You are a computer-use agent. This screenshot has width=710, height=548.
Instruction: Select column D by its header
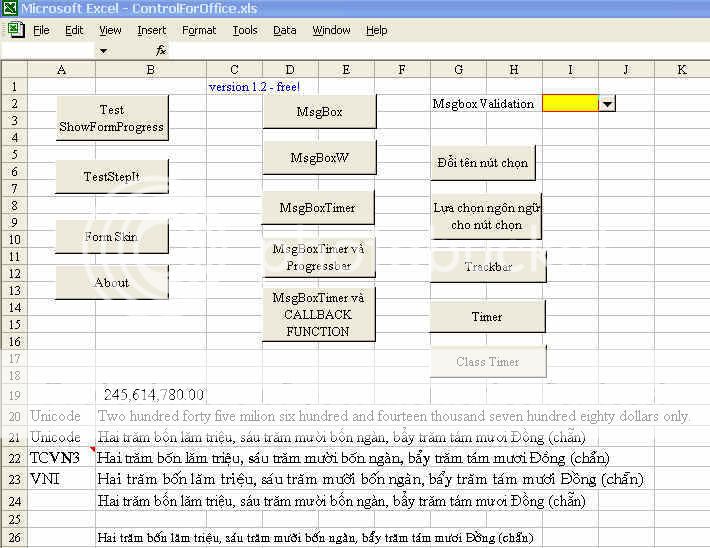click(x=290, y=69)
